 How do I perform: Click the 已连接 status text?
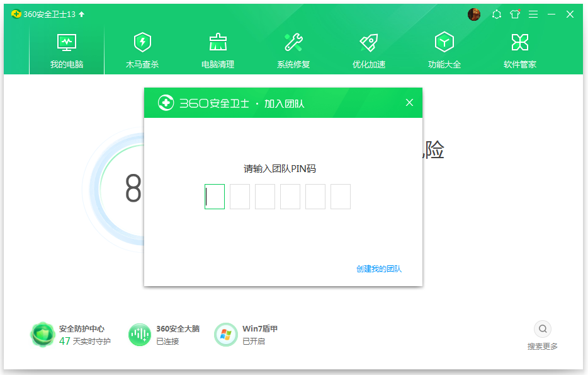[167, 341]
